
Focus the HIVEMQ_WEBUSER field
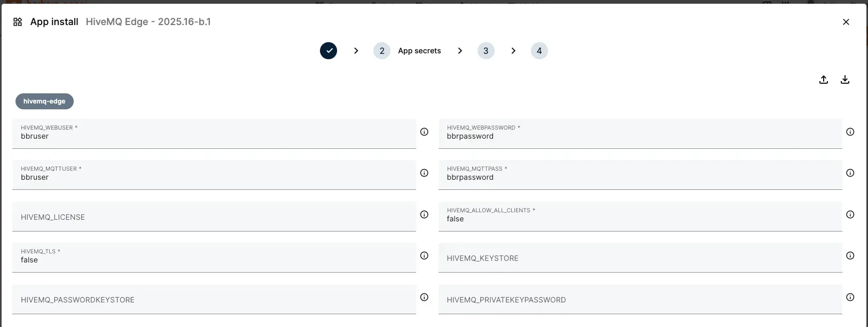(x=214, y=134)
